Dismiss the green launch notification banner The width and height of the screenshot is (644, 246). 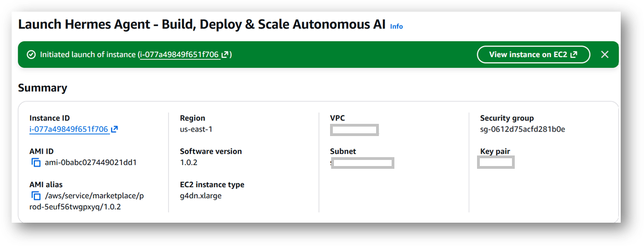coord(605,55)
